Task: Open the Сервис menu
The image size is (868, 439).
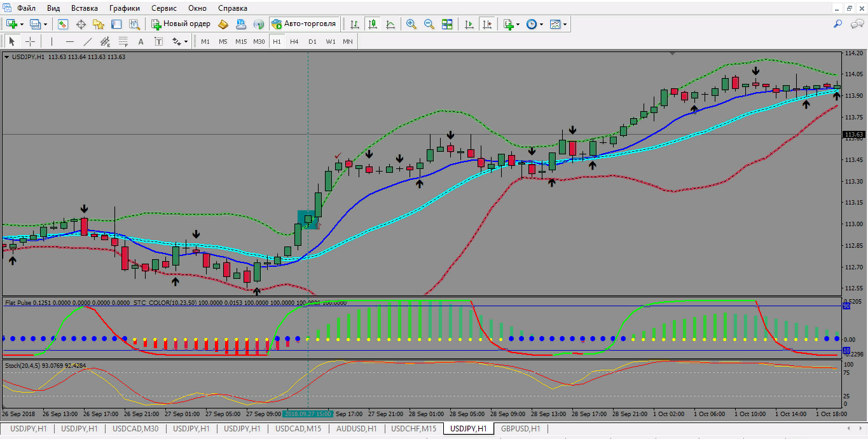Action: point(165,8)
